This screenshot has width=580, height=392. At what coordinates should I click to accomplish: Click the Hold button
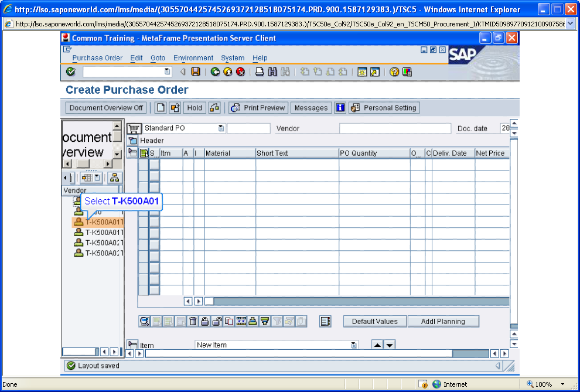(x=195, y=108)
